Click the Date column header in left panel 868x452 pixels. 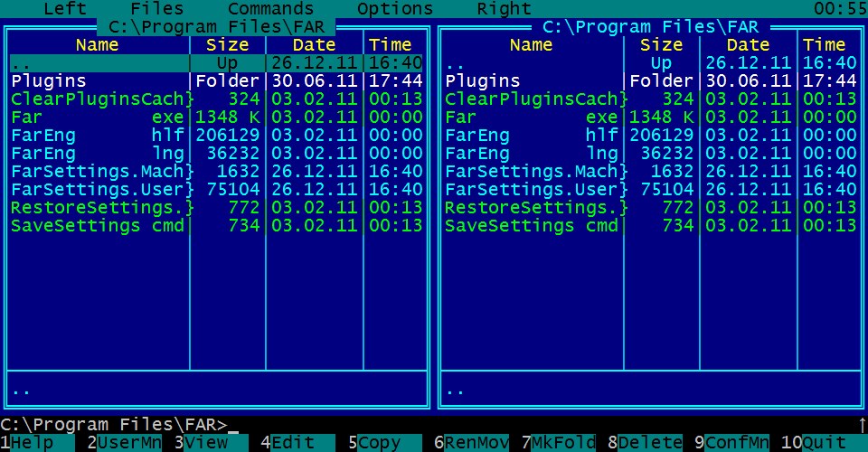coord(314,45)
